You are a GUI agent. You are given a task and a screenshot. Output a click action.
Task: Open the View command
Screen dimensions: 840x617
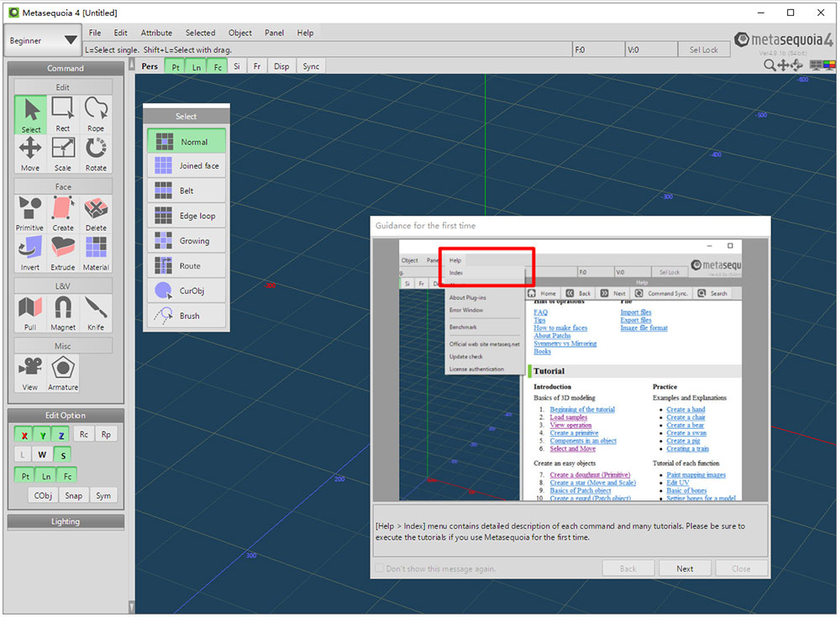point(30,374)
